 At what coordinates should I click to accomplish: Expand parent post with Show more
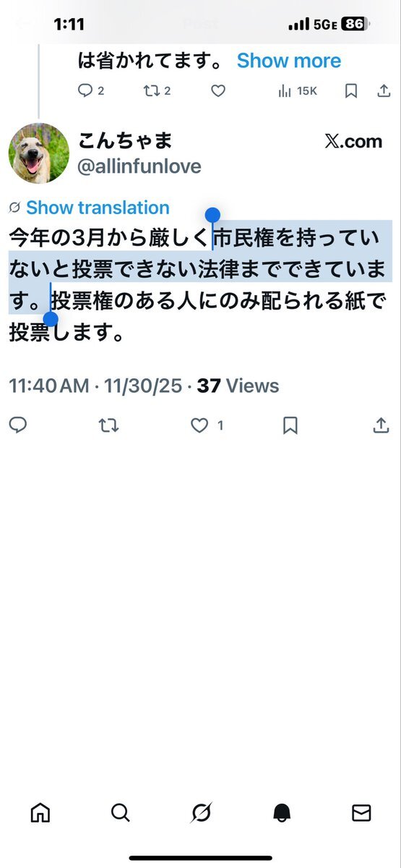[289, 61]
